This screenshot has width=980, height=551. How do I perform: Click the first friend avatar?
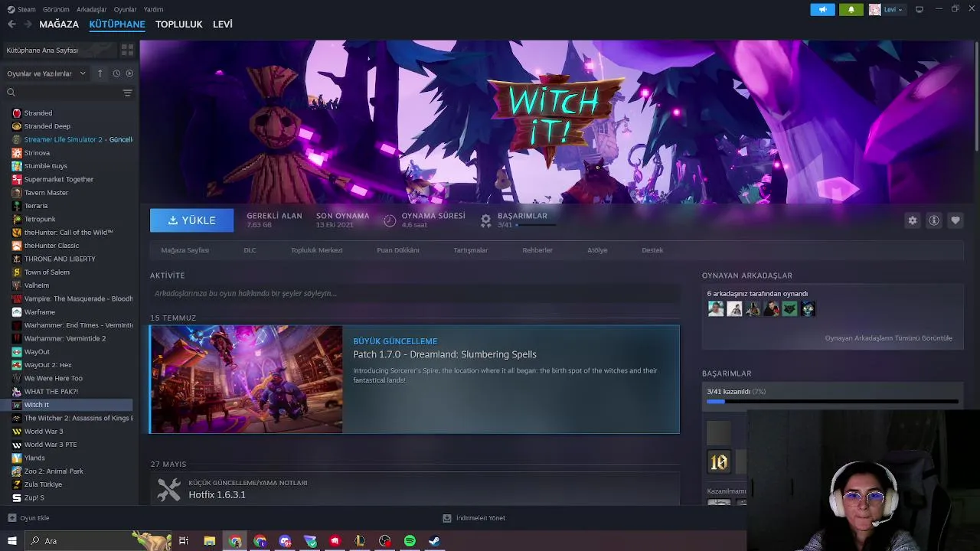pos(716,309)
